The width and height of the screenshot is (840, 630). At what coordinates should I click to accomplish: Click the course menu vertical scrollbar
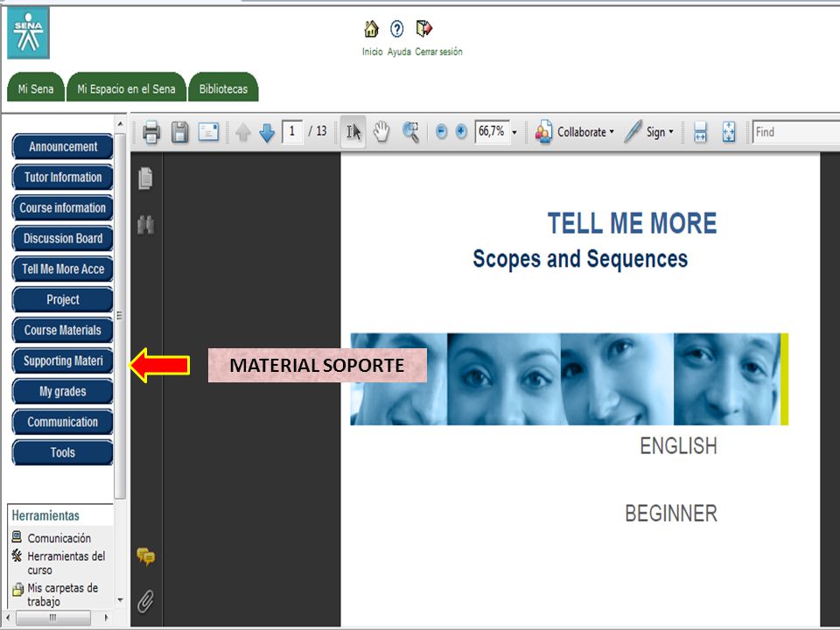[120, 316]
